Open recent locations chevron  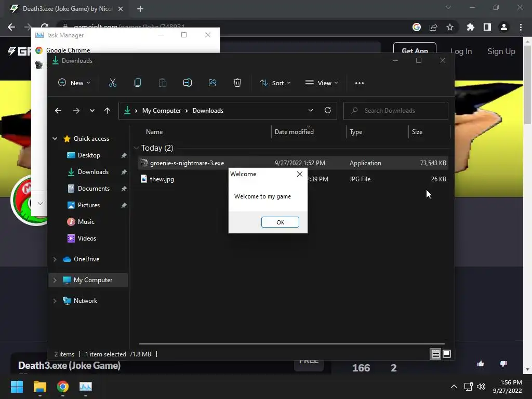[92, 111]
